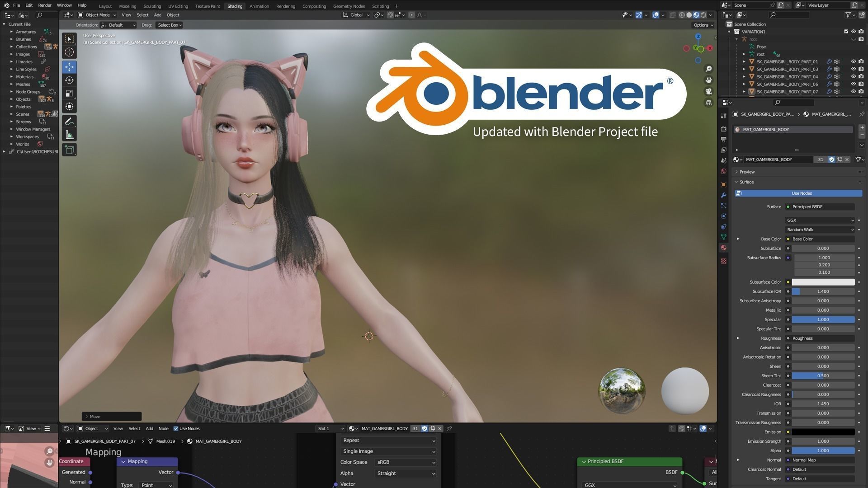The width and height of the screenshot is (868, 488).
Task: Switch to the UV Editing workspace tab
Action: [178, 6]
